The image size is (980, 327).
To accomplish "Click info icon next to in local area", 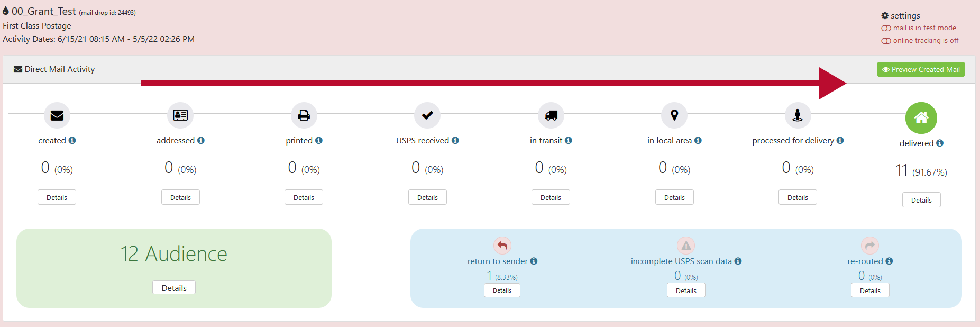I will click(x=698, y=140).
